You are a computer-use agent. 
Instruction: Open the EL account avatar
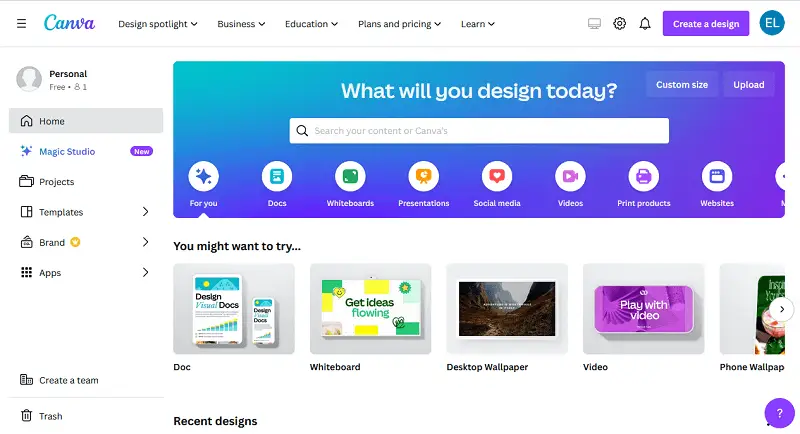pyautogui.click(x=771, y=23)
